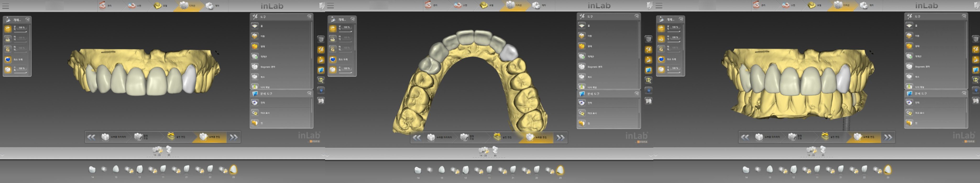This screenshot has width=980, height=183.
Task: Select restoration 14-23 bridge in middle window strip
Action: pos(484,151)
